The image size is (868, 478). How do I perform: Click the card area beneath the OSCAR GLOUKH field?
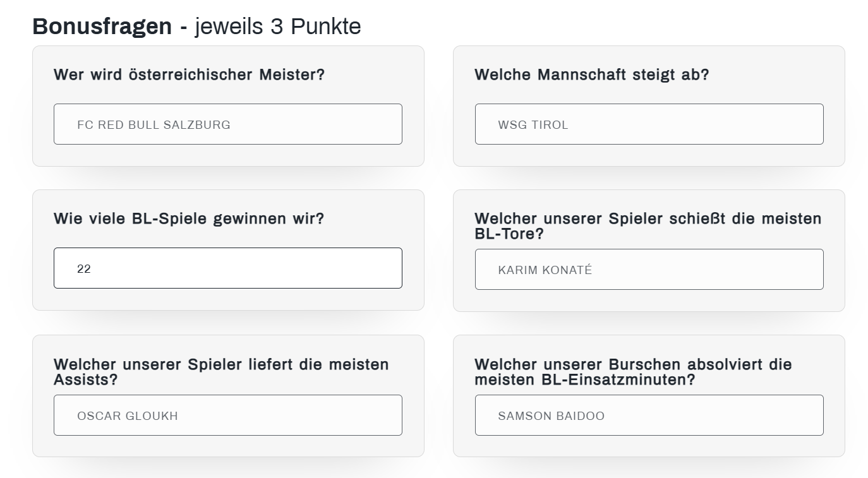click(x=227, y=446)
